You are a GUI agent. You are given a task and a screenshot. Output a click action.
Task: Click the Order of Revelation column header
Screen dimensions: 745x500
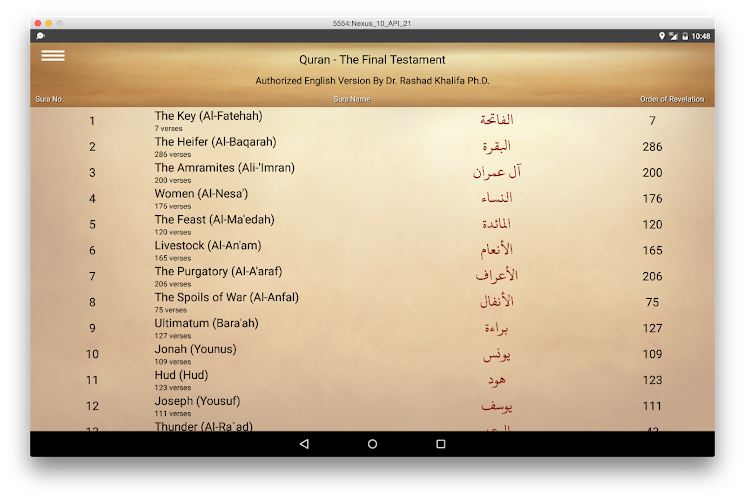[x=672, y=99]
